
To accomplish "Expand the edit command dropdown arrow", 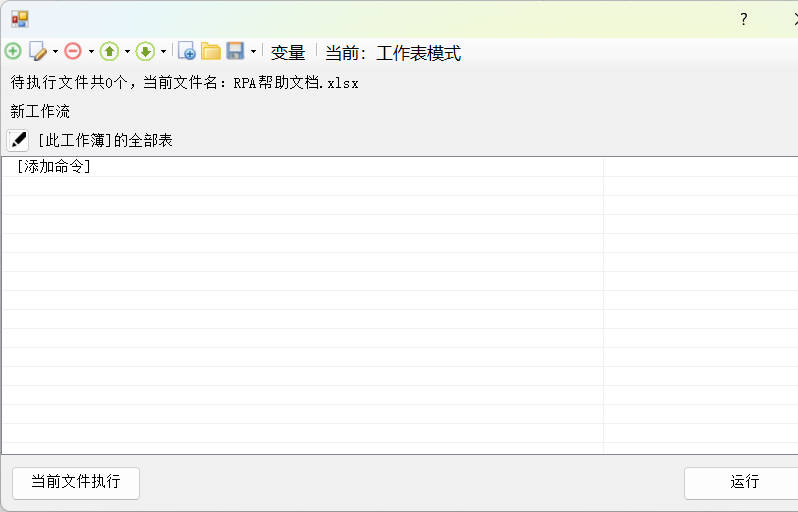I will click(55, 52).
